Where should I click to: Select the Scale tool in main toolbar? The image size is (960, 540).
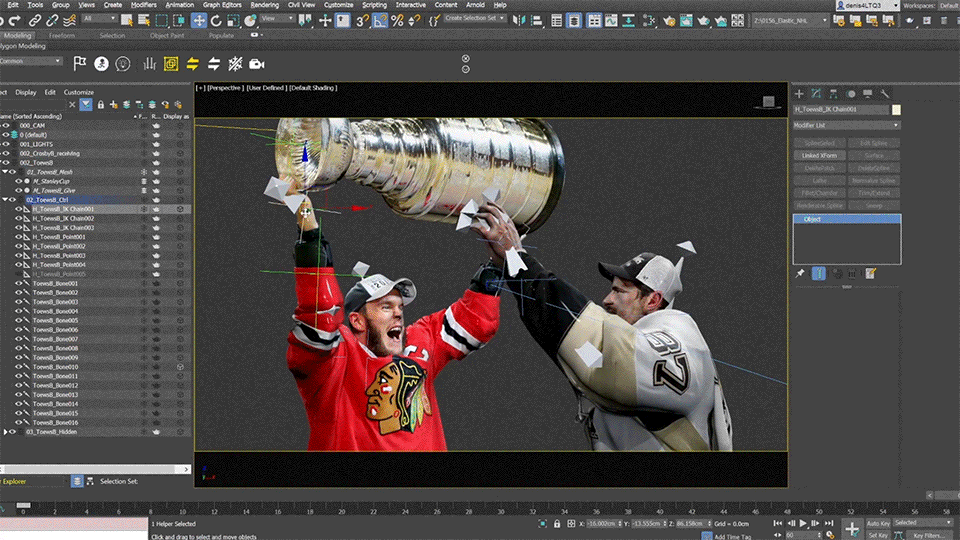coord(233,21)
